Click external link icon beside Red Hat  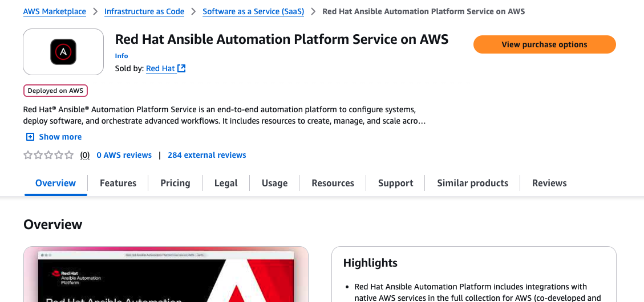pyautogui.click(x=181, y=68)
